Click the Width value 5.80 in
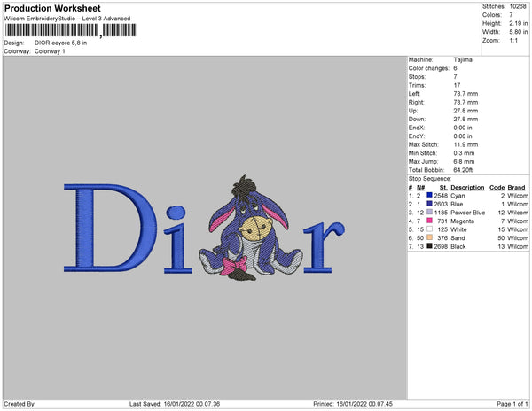532x411 pixels. coord(519,32)
